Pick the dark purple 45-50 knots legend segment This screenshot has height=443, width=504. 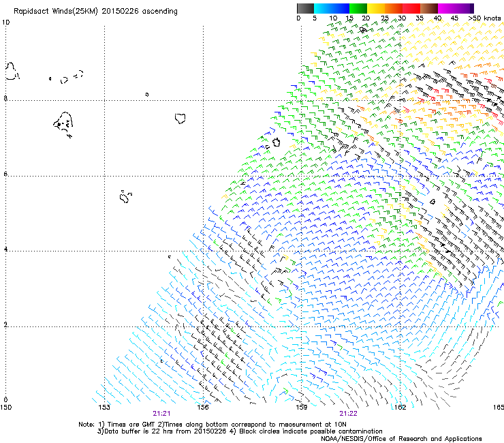pos(464,8)
